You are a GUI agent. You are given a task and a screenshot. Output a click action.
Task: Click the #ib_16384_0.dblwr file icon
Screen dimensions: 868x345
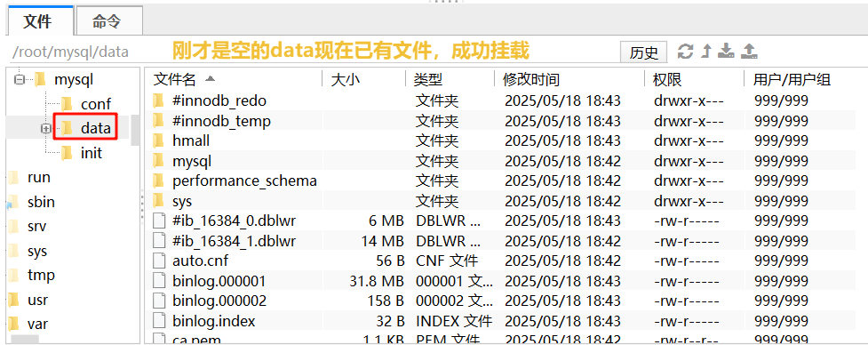159,221
